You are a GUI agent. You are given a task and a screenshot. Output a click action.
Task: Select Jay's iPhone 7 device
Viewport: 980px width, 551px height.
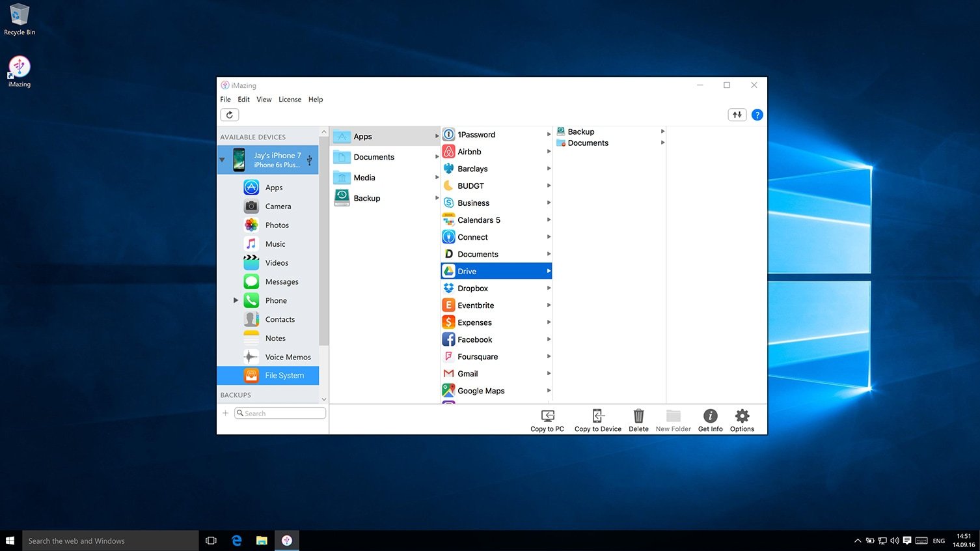point(268,160)
